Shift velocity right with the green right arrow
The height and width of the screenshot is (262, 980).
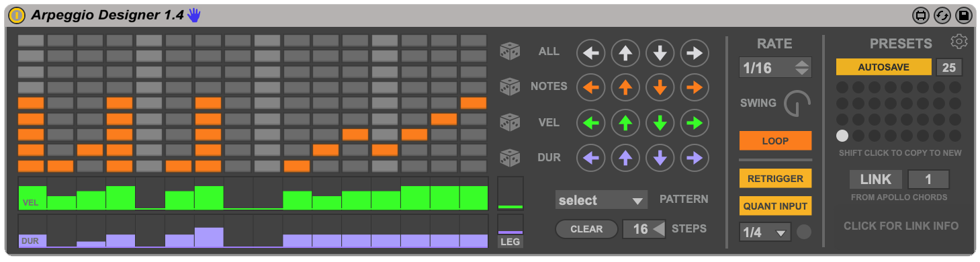click(x=695, y=122)
